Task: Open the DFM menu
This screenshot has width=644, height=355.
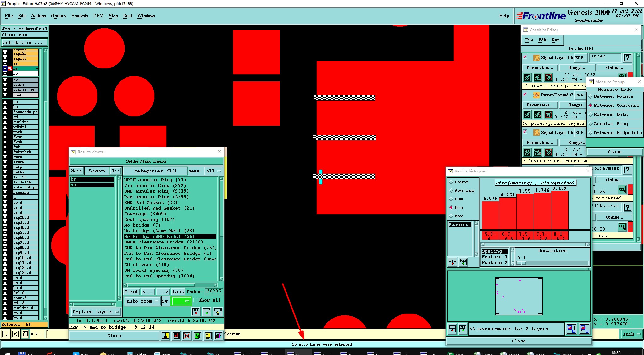Action: [x=98, y=16]
